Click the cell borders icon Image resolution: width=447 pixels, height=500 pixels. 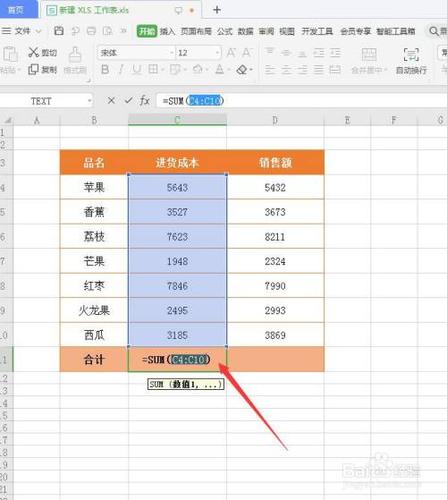click(153, 69)
